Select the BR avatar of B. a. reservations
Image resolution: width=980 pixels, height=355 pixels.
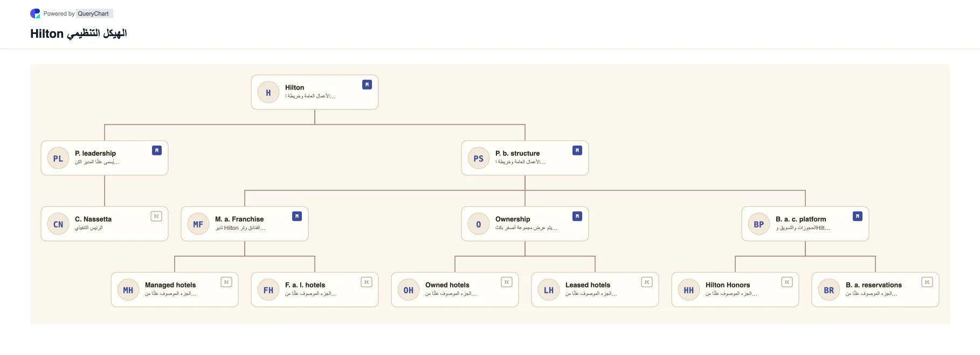click(x=829, y=290)
